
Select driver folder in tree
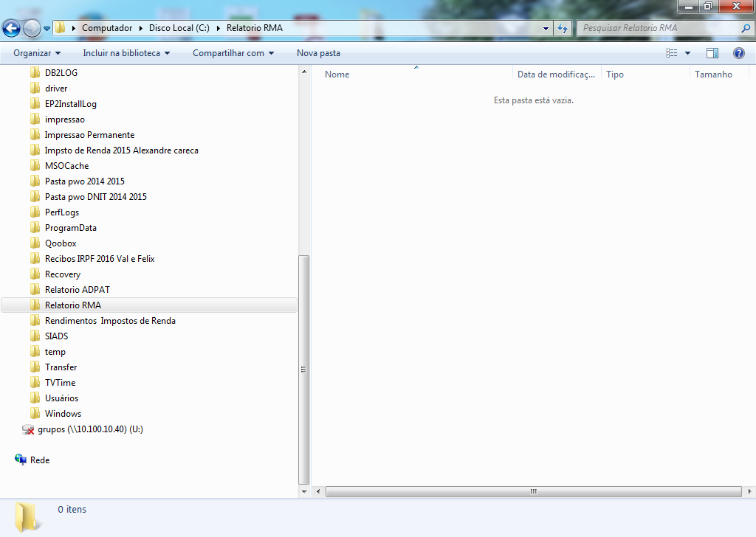pyautogui.click(x=56, y=88)
